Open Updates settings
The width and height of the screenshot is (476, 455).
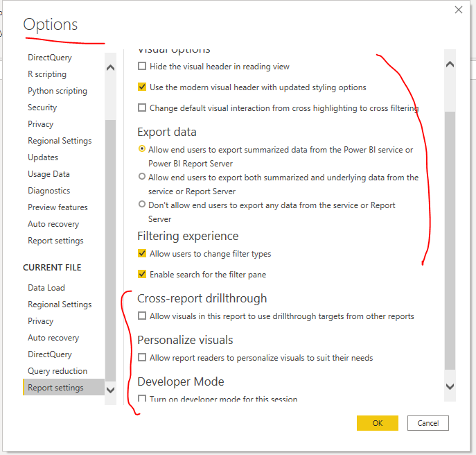click(x=43, y=157)
